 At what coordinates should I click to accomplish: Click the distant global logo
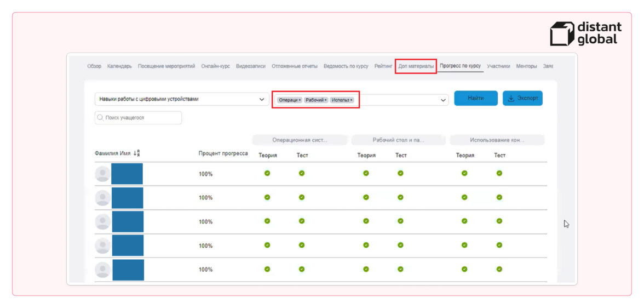tap(586, 33)
